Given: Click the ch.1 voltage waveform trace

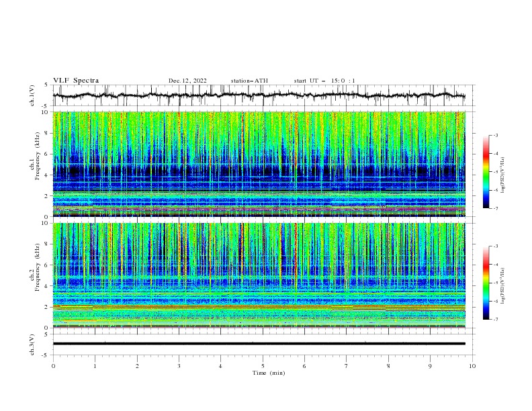Looking at the screenshot, I should [259, 95].
